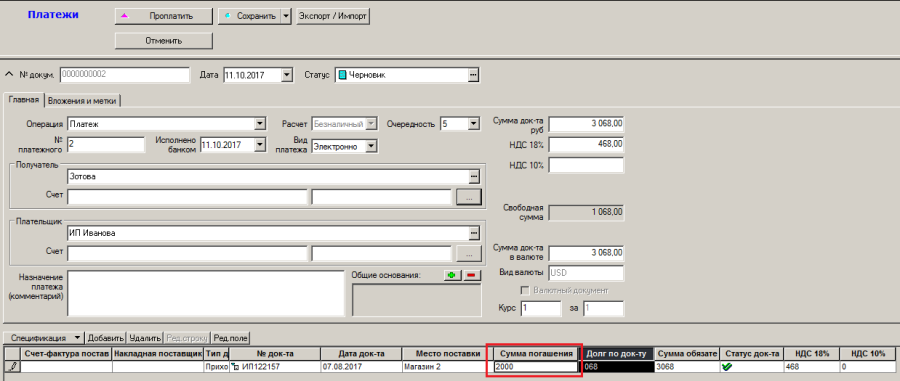Open the Дата calendar dropdown

[288, 75]
